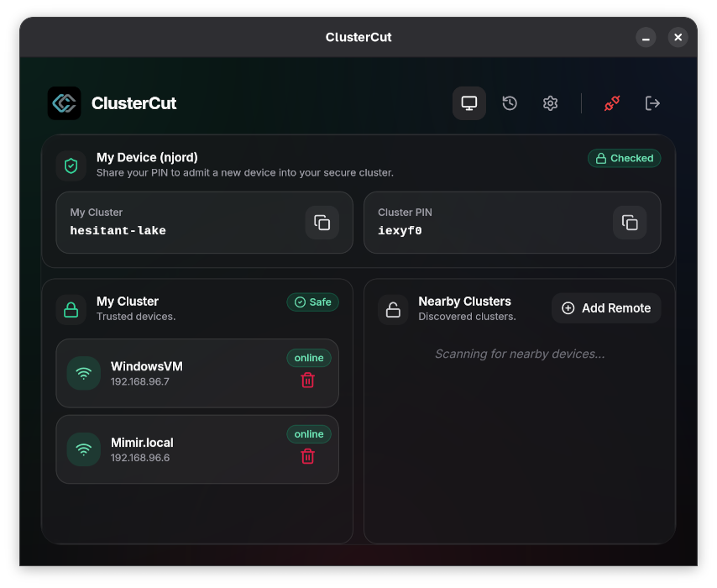Screen dimensions: 717x588
Task: Disconnect using the red plug icon
Action: 611,103
